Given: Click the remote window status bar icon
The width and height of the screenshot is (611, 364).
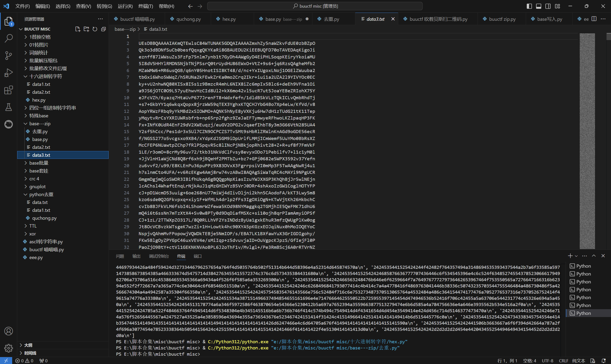Looking at the screenshot, I should 6,361.
